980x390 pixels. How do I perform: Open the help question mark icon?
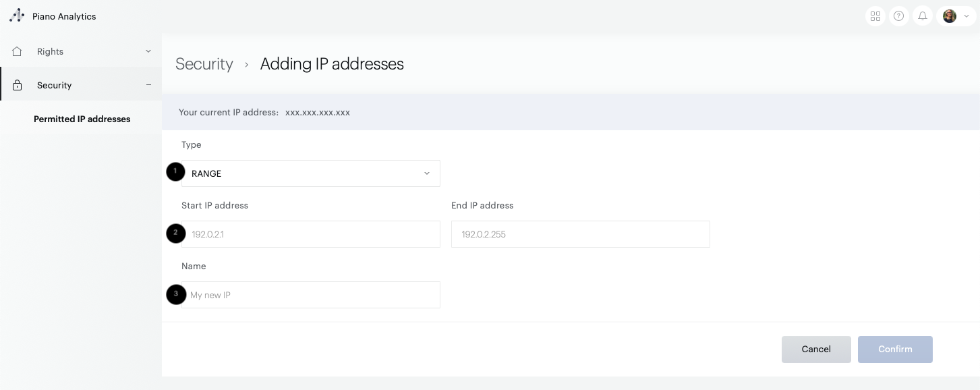click(x=898, y=16)
